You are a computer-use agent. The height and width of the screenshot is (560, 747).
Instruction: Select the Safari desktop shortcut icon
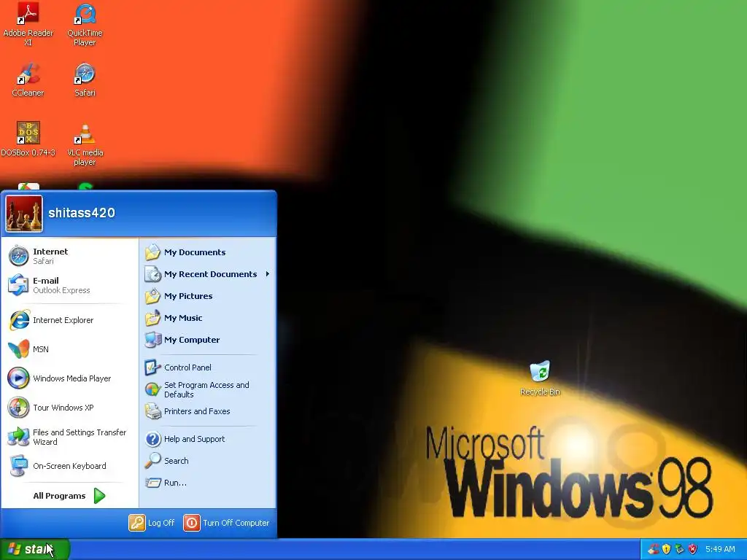tap(85, 79)
